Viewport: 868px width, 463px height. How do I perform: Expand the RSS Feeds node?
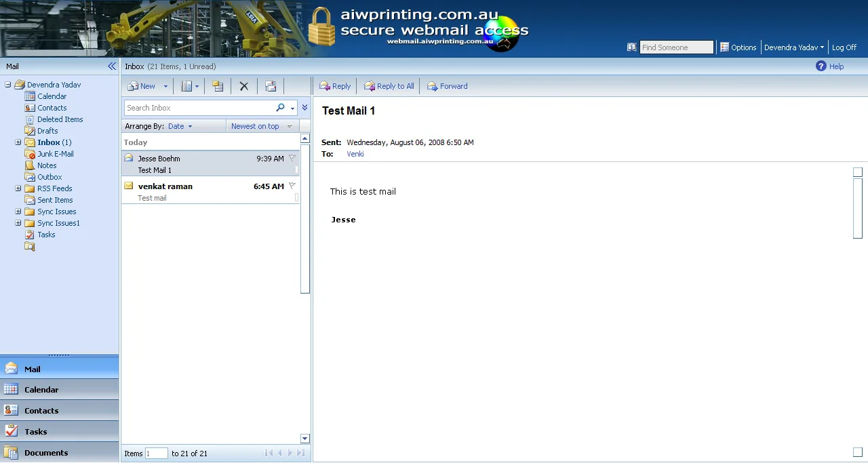pos(18,188)
